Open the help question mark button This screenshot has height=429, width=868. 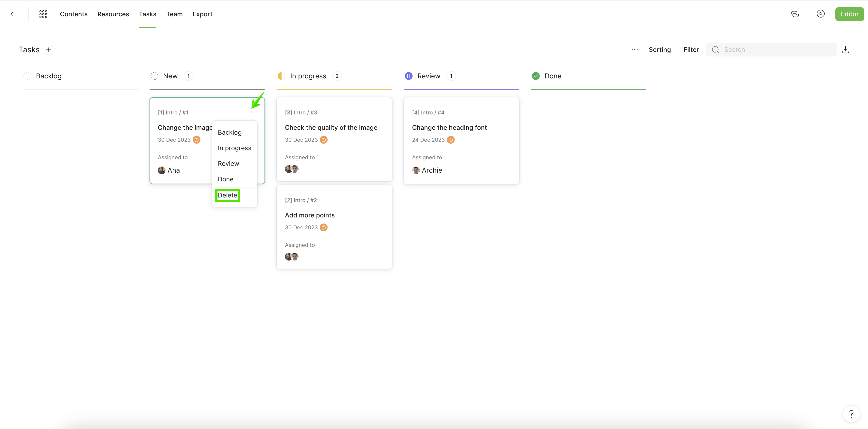coord(851,413)
